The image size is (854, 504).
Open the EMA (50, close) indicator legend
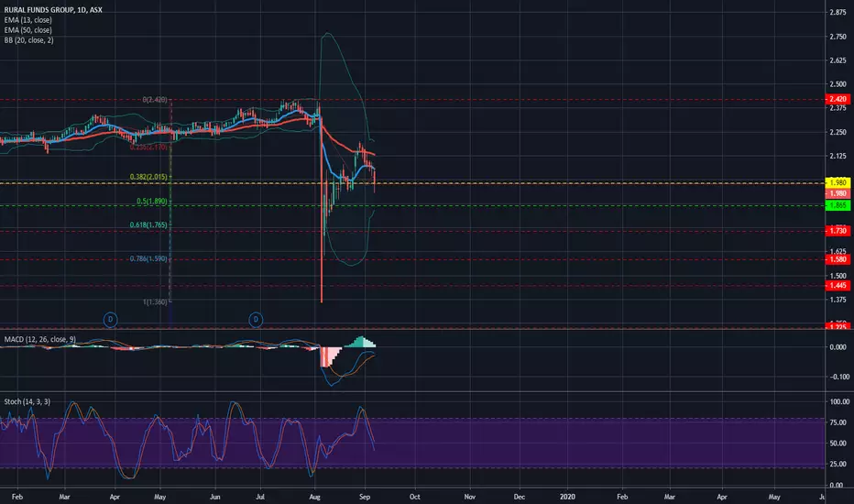[x=27, y=30]
